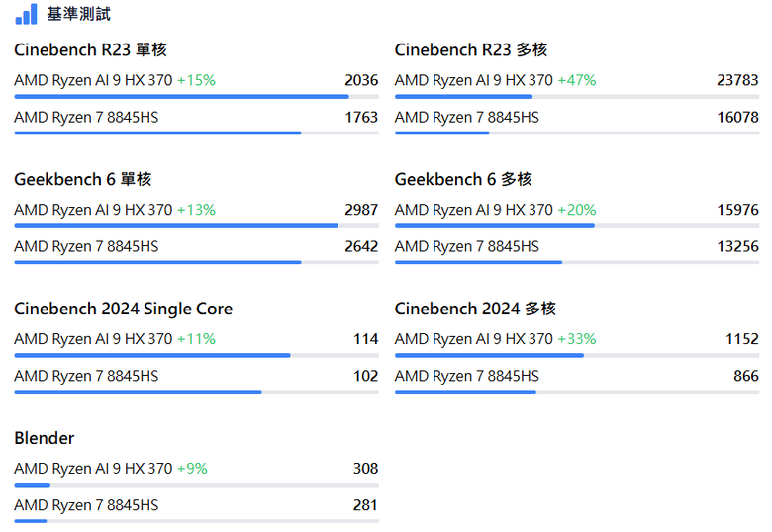The height and width of the screenshot is (532, 772).
Task: Click the Cinebench R23 多核 heading
Action: pyautogui.click(x=471, y=49)
